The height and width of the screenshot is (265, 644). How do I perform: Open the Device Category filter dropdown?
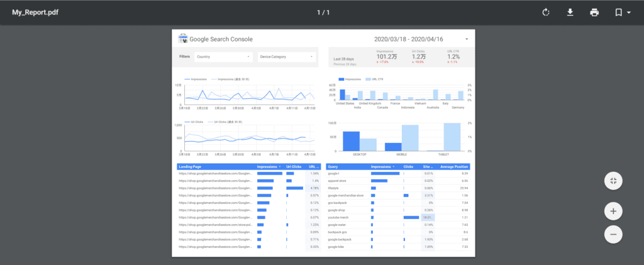click(x=287, y=57)
